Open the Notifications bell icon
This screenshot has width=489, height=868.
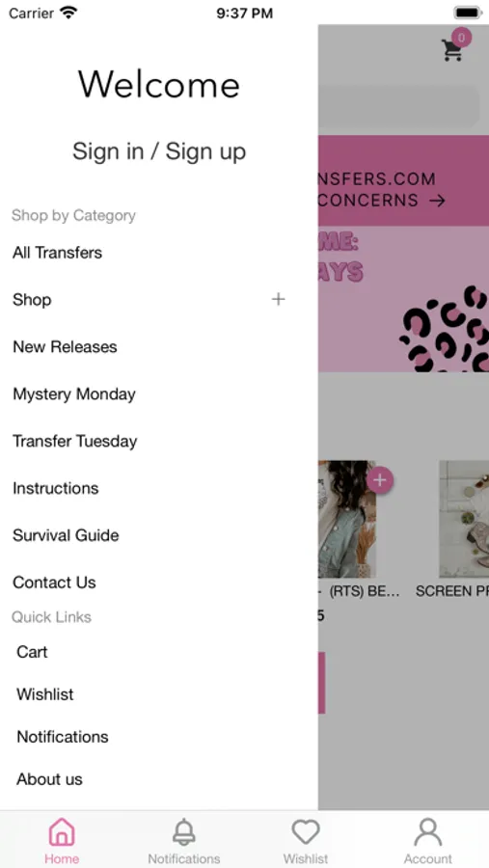184,832
